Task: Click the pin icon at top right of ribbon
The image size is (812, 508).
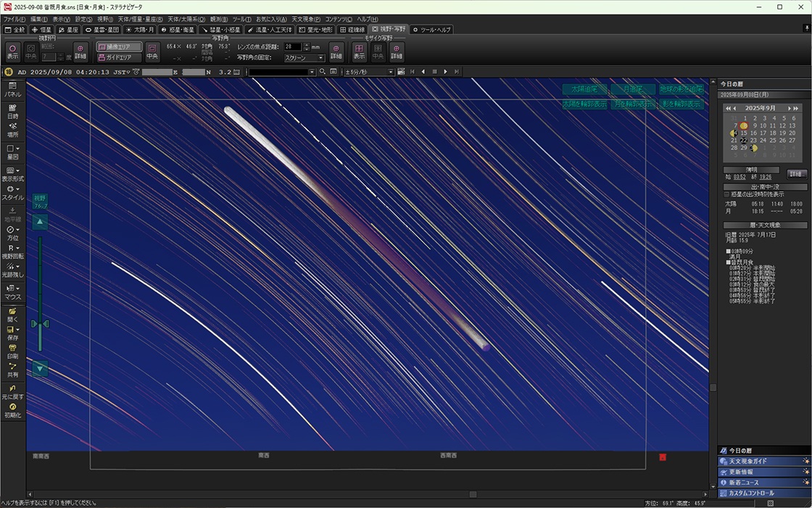Action: point(807,28)
